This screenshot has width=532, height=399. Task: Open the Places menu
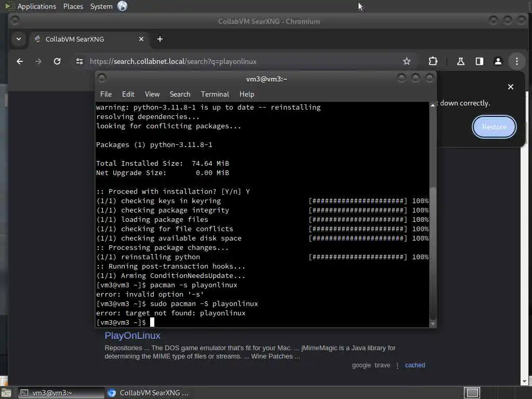73,6
